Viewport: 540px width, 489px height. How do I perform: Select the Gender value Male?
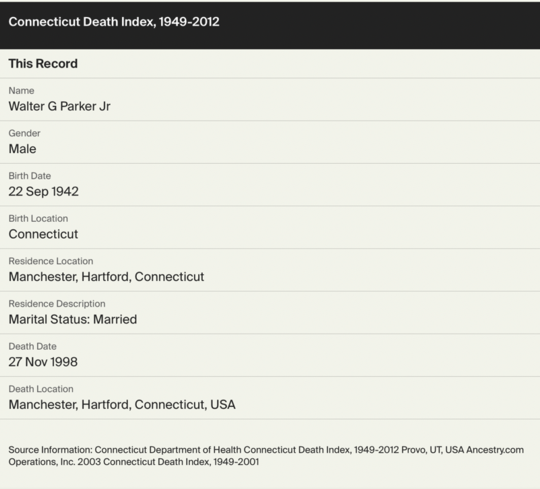[x=22, y=149]
